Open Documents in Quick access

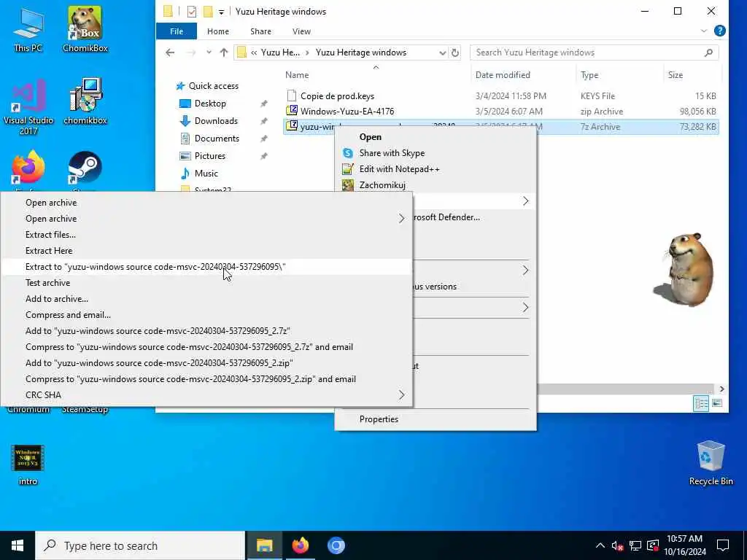[x=217, y=139]
